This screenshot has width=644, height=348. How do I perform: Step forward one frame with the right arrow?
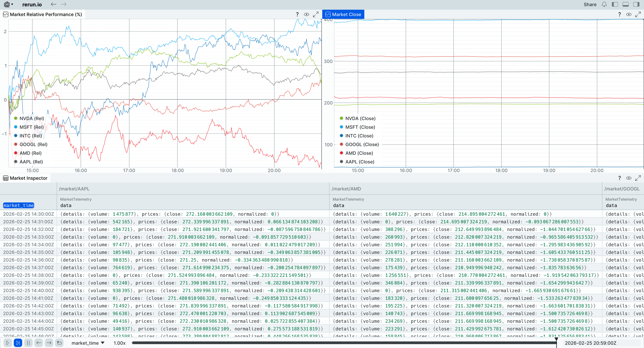(49, 343)
